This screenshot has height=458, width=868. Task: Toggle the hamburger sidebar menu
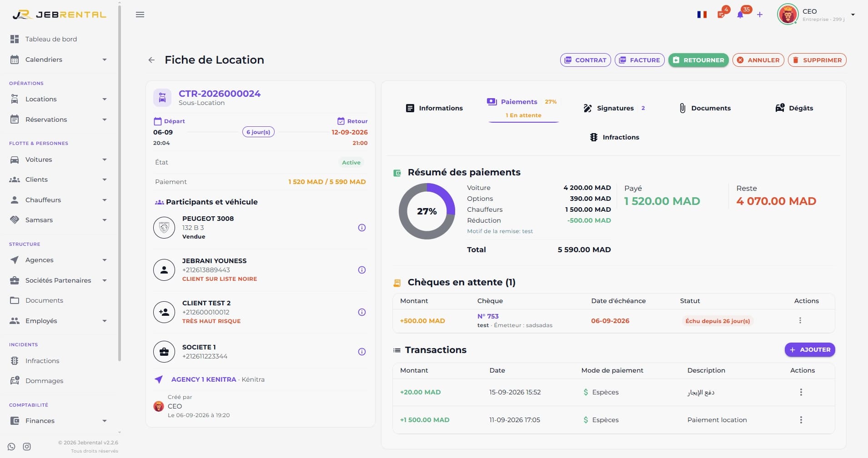pyautogui.click(x=140, y=15)
